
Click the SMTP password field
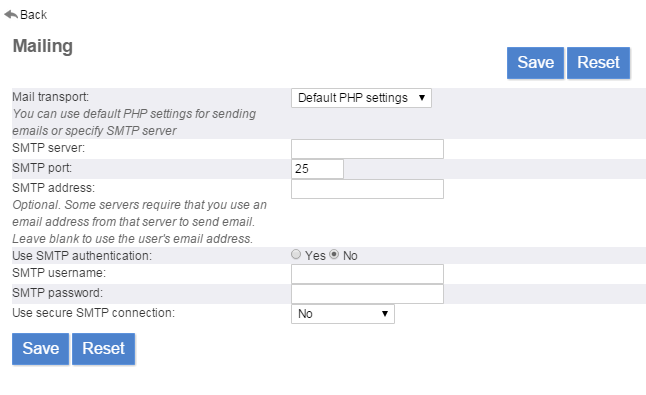pyautogui.click(x=367, y=294)
